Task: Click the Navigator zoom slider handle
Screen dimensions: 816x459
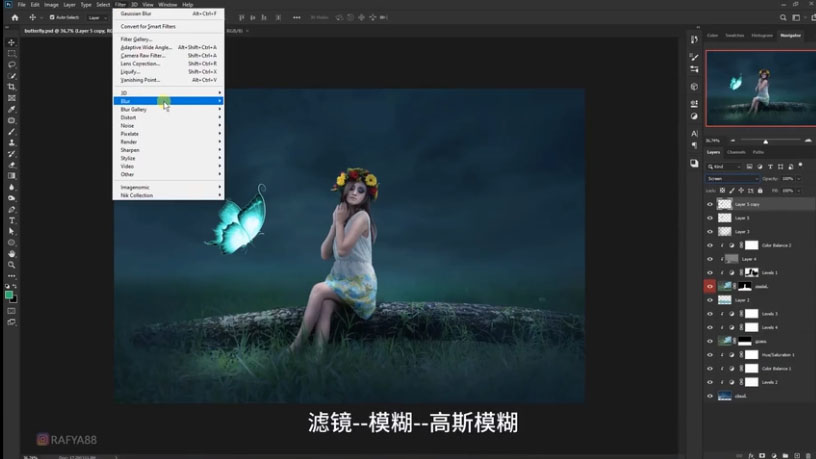Action: point(766,141)
